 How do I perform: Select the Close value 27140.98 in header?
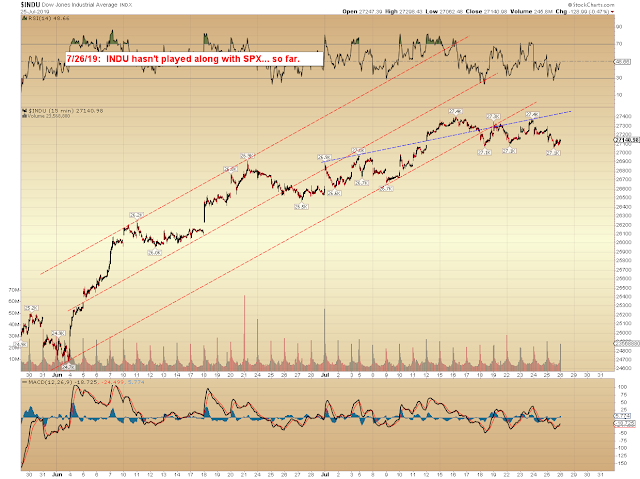click(x=495, y=11)
